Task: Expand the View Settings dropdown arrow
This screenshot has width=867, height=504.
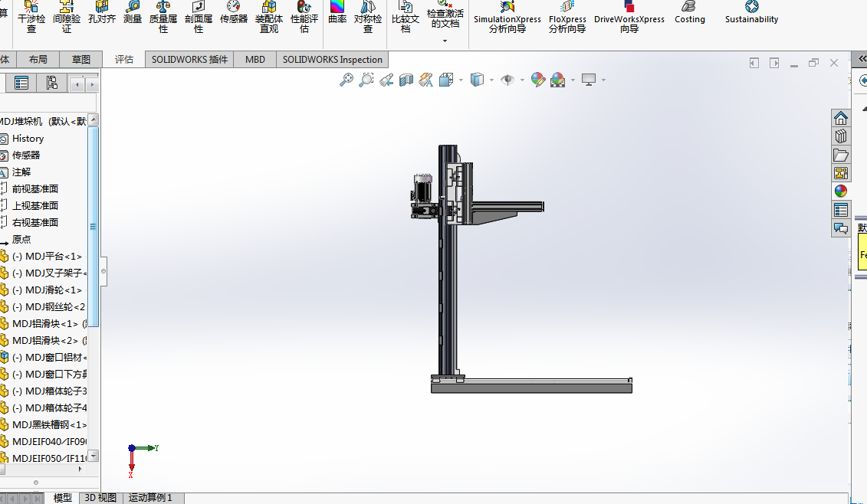Action: pyautogui.click(x=603, y=80)
